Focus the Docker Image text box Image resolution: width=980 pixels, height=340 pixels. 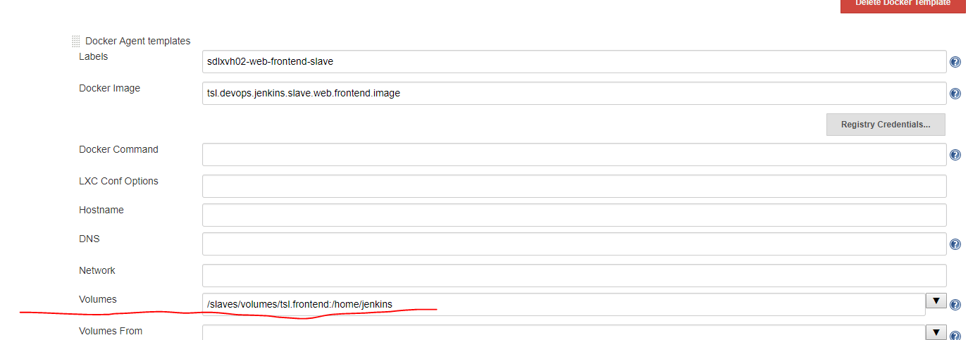tap(573, 93)
